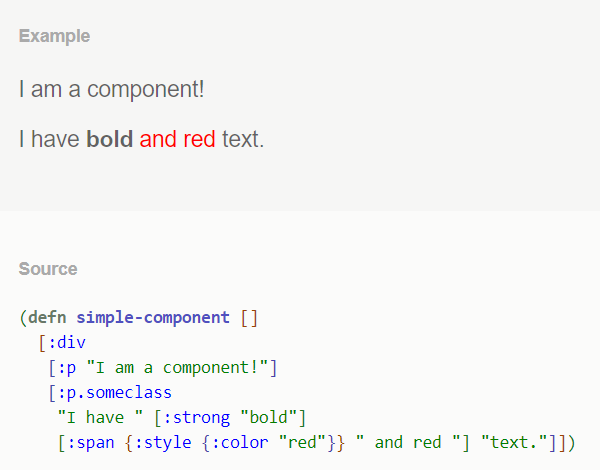Click the bold word in rendered example
600x470 pixels.
[110, 139]
